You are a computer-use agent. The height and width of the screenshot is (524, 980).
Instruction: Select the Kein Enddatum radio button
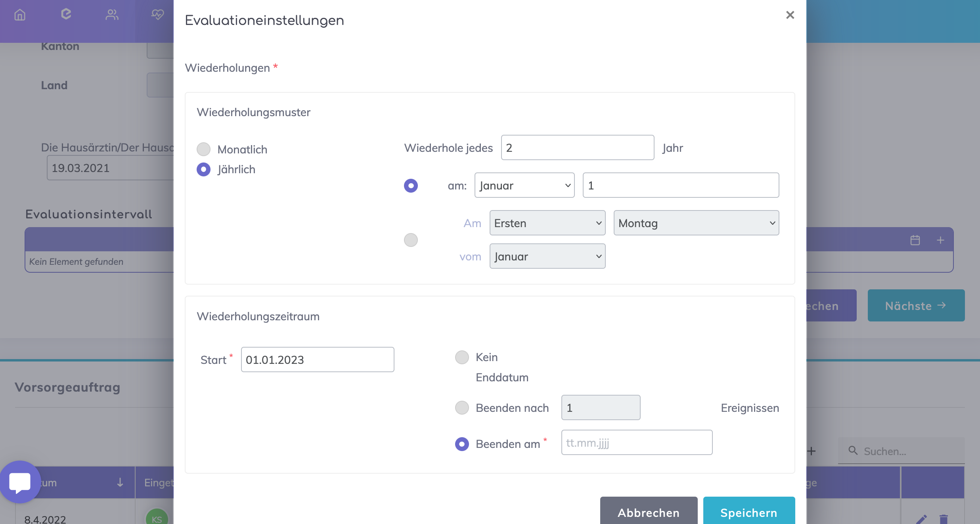[462, 357]
